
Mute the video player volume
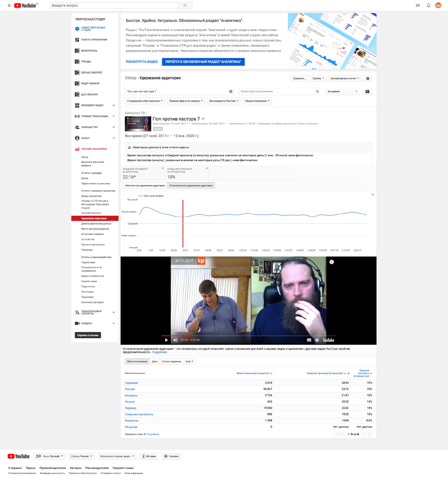(x=175, y=340)
